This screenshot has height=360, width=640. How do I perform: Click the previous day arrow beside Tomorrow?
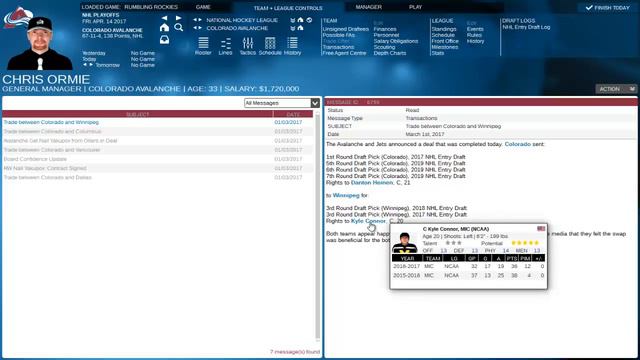[x=85, y=65]
